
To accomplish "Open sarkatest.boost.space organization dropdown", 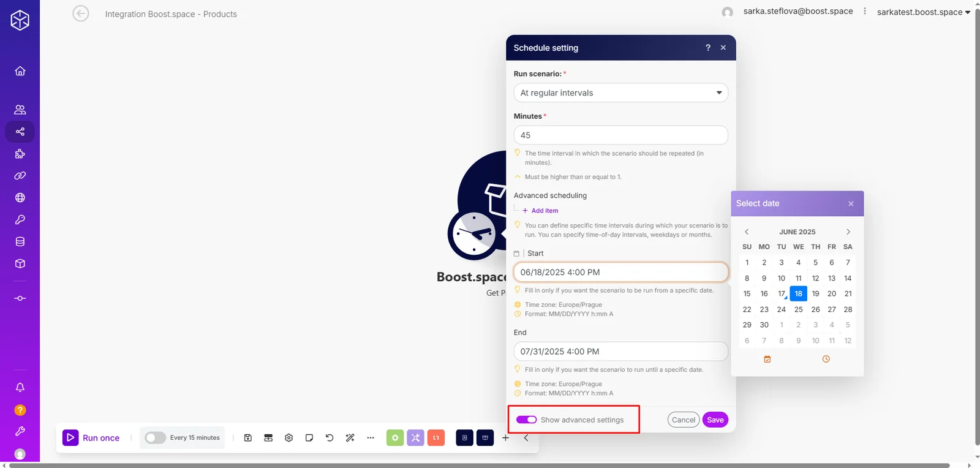I will click(924, 12).
